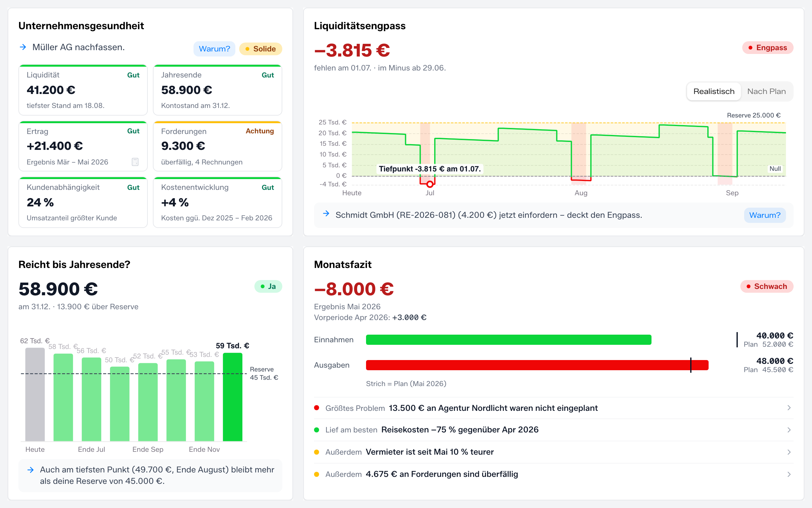812x508 pixels.
Task: Open the Forderungen 9.300 € card
Action: pos(217,146)
